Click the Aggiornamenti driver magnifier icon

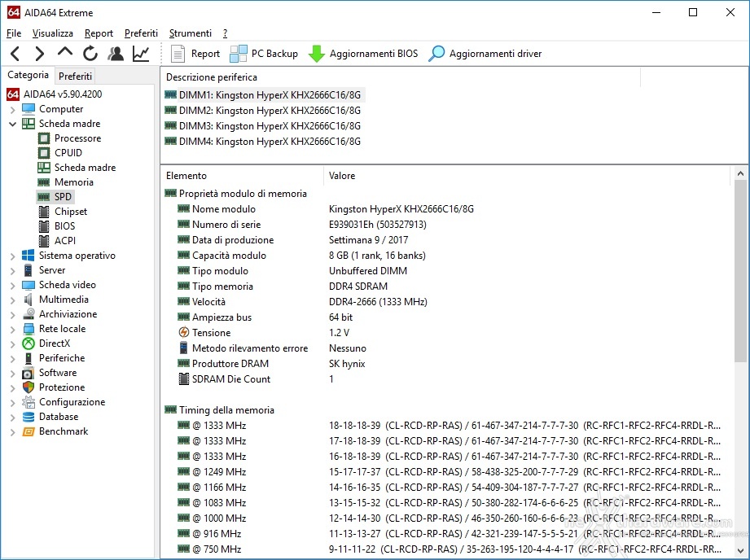tap(436, 54)
